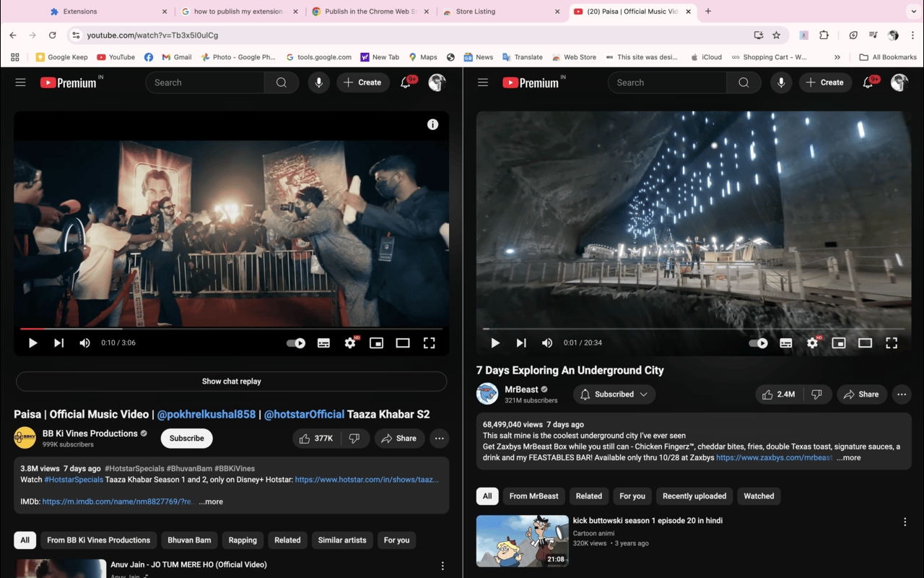Open the Chrome Extensions puzzle icon
The image size is (924, 578).
point(824,35)
